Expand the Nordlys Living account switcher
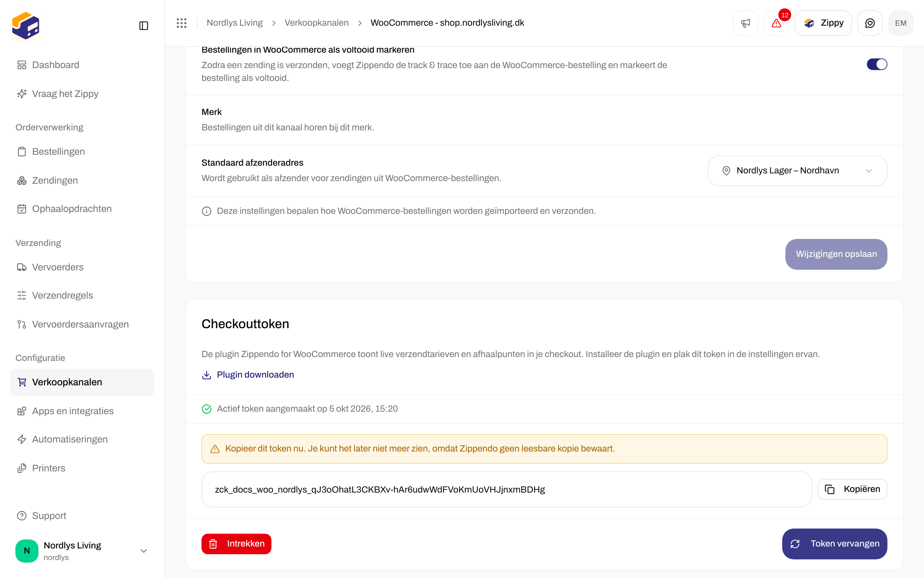This screenshot has width=924, height=578. pyautogui.click(x=82, y=551)
